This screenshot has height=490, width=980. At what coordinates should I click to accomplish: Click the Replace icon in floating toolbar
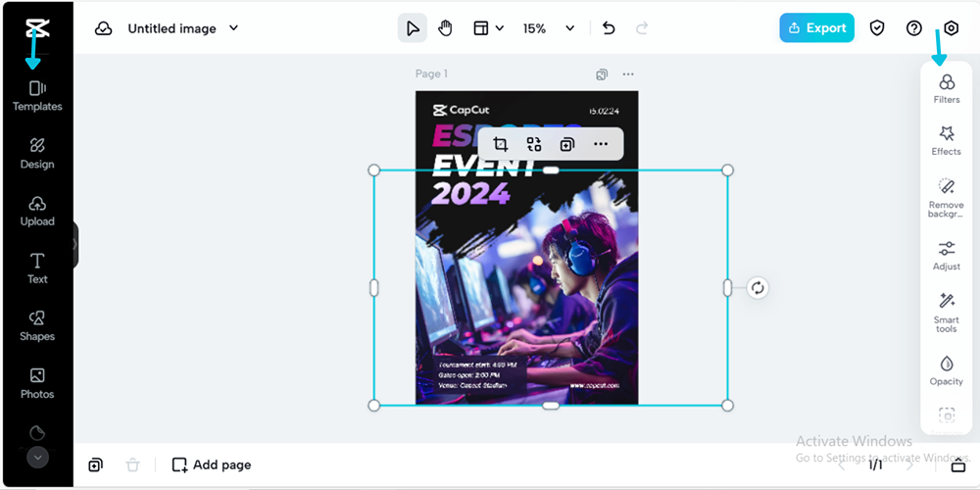point(534,144)
